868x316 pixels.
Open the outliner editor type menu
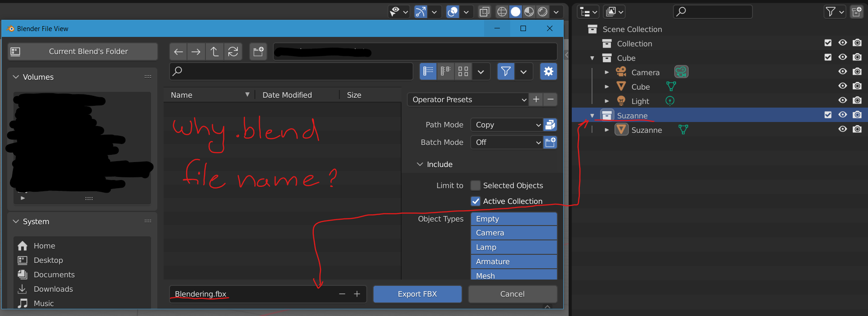pos(588,12)
